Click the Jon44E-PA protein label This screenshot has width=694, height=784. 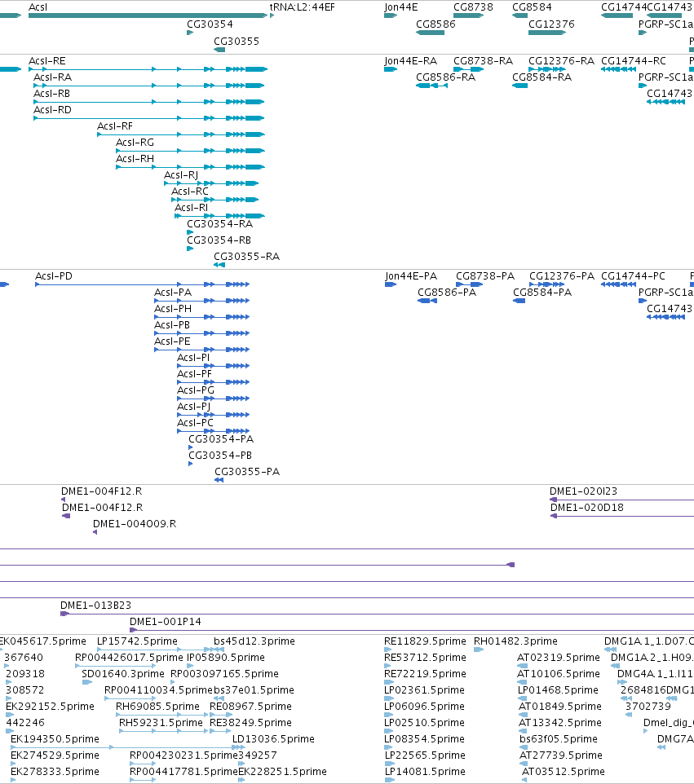click(411, 276)
